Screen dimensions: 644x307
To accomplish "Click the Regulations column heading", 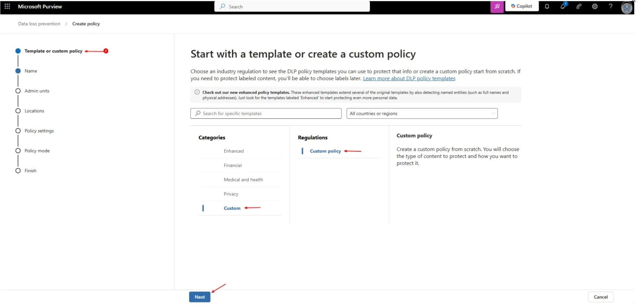I will (313, 138).
